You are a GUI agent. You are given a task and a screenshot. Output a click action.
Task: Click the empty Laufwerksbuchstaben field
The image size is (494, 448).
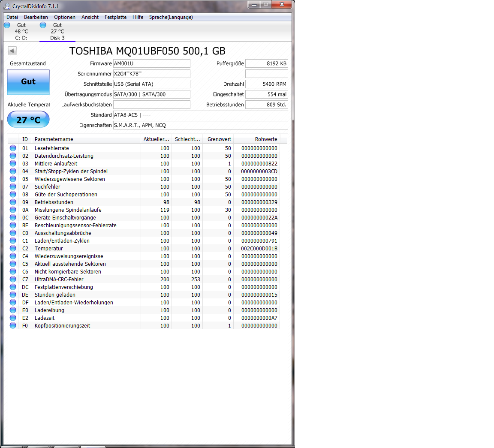pyautogui.click(x=151, y=105)
